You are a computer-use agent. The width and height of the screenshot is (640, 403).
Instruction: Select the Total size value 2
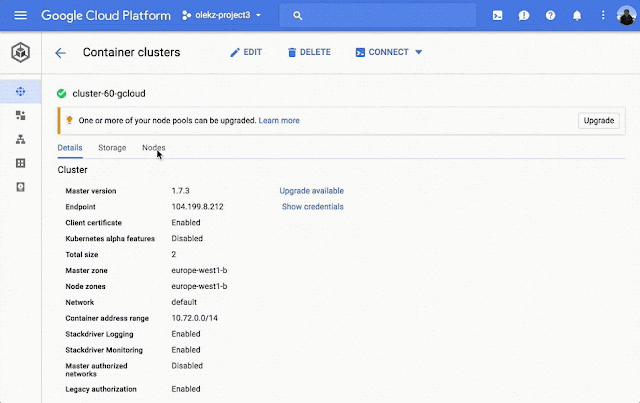point(174,254)
